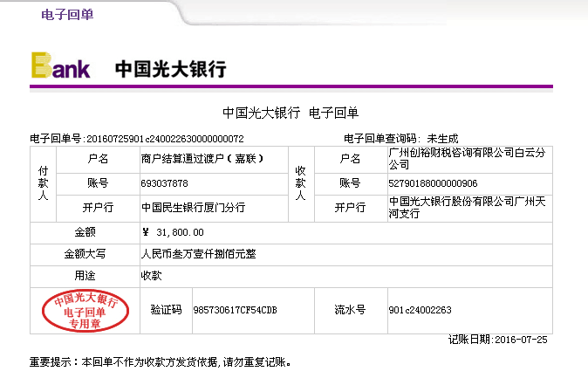
Task: Click the 重要提示 notice line
Action: (x=161, y=362)
